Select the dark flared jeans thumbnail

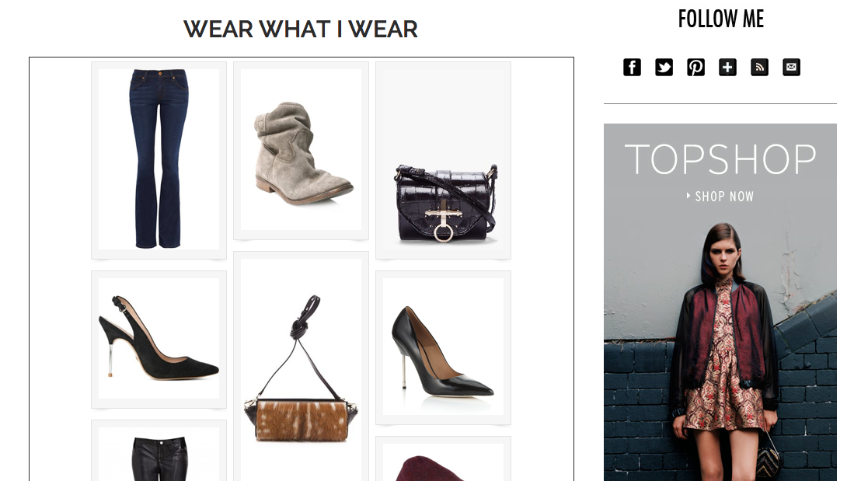(x=159, y=159)
